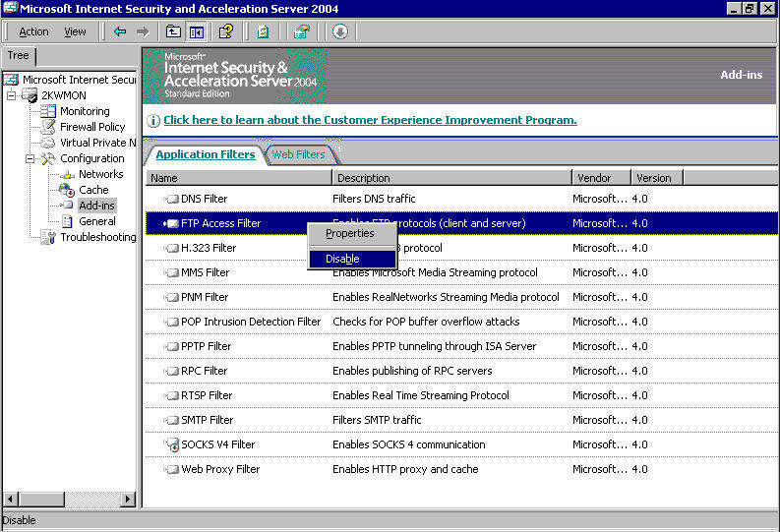
Task: Sort by the Vendor column header
Action: pos(602,178)
